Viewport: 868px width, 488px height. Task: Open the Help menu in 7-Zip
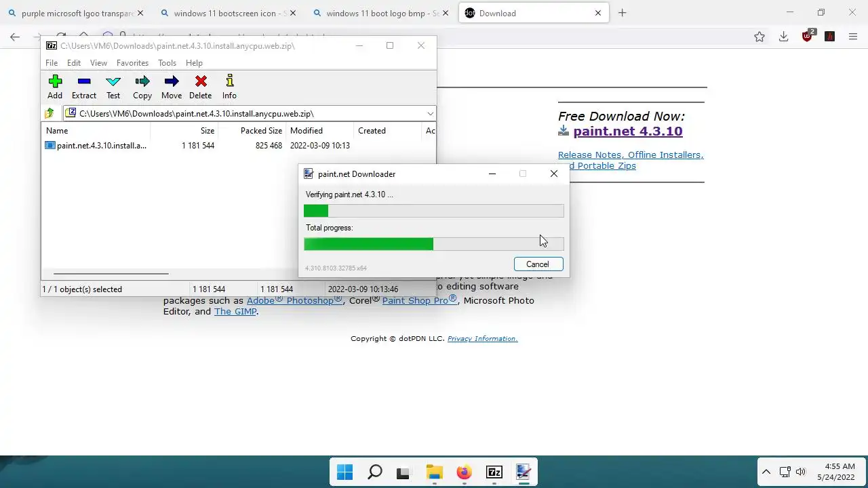click(194, 63)
